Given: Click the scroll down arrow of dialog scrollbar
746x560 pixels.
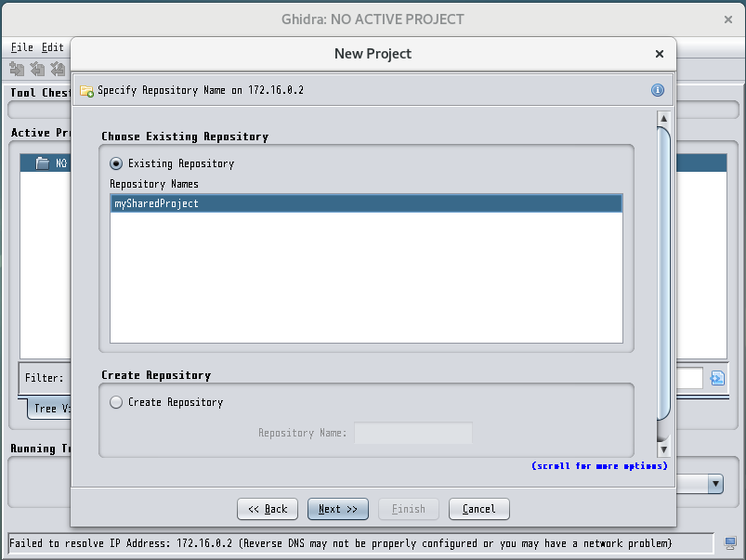Looking at the screenshot, I should click(x=663, y=449).
